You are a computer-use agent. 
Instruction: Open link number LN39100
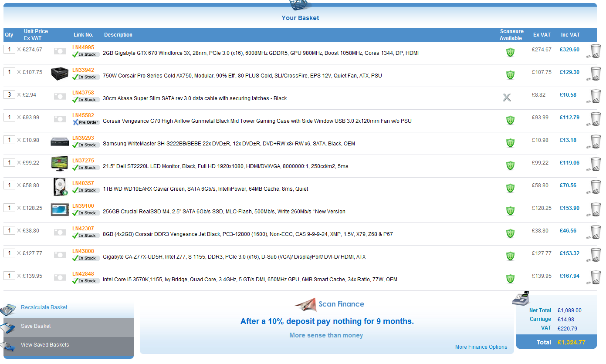click(83, 206)
